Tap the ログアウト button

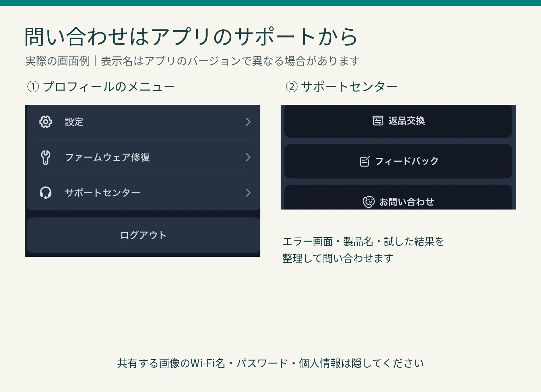[143, 235]
